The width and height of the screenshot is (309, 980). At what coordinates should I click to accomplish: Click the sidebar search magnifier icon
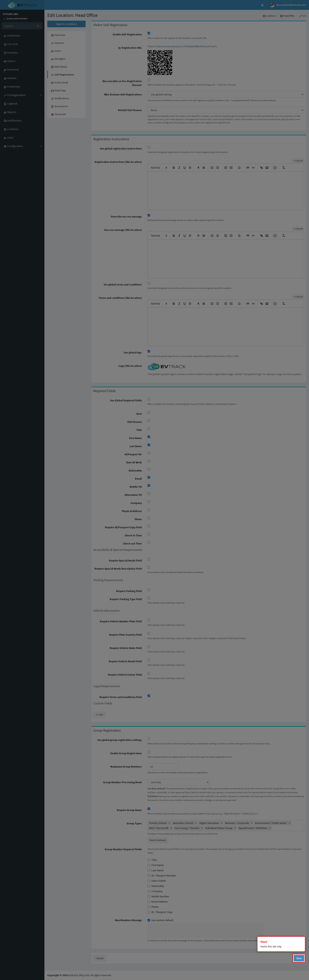[x=38, y=26]
